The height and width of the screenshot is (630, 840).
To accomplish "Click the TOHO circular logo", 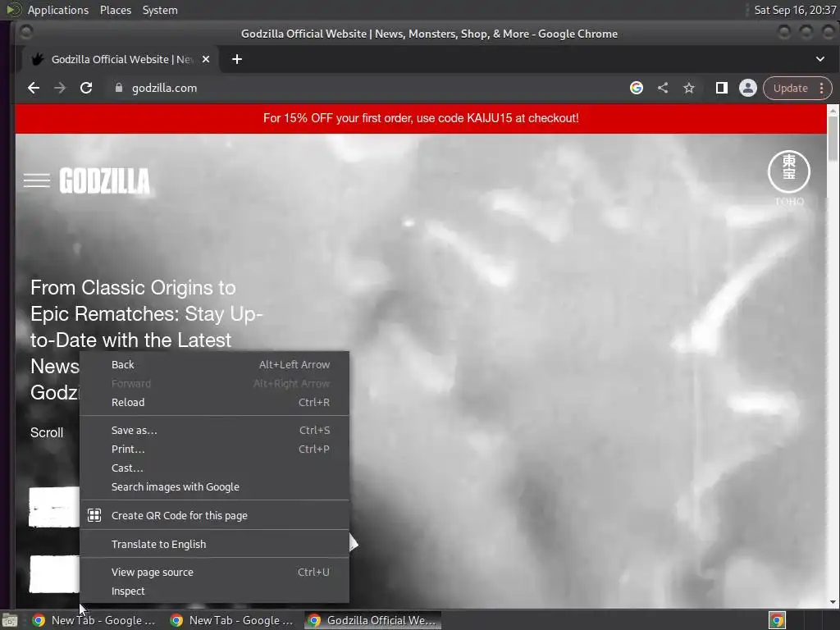I will [789, 172].
